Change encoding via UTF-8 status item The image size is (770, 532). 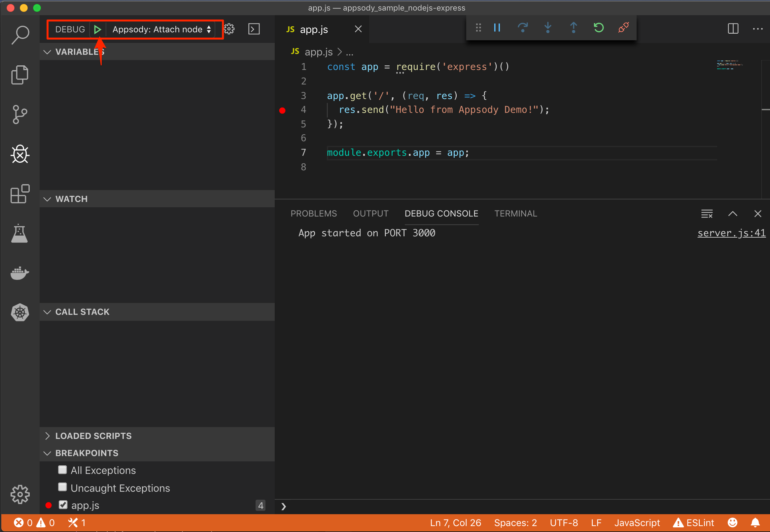pos(564,523)
